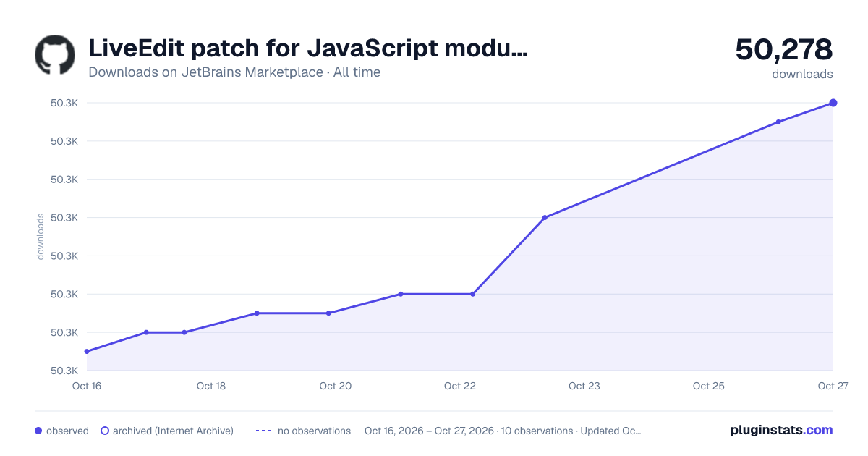The height and width of the screenshot is (456, 868).
Task: Click the bottommost 50.3K y-axis label
Action: [x=64, y=371]
